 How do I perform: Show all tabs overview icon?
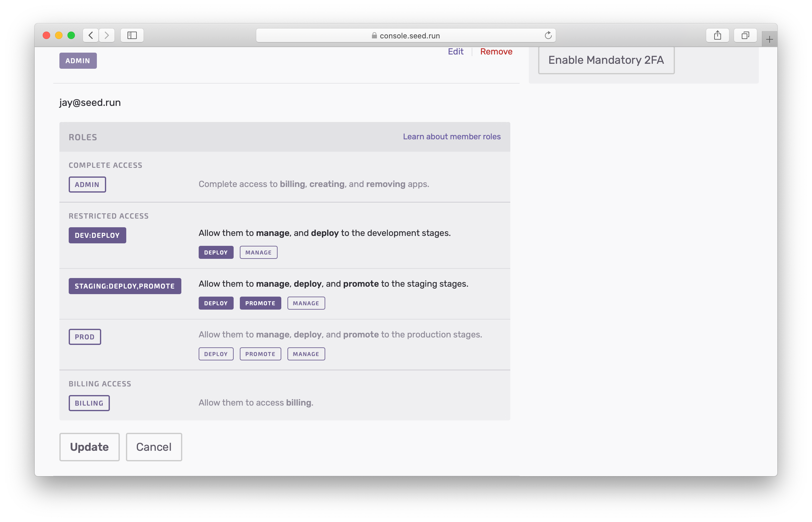(x=745, y=35)
